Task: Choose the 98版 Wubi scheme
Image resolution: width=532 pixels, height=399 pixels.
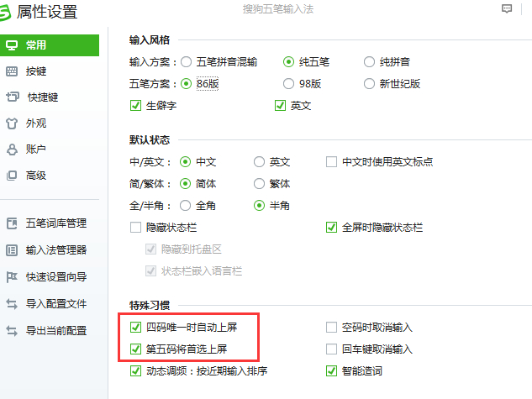Action: (x=288, y=84)
